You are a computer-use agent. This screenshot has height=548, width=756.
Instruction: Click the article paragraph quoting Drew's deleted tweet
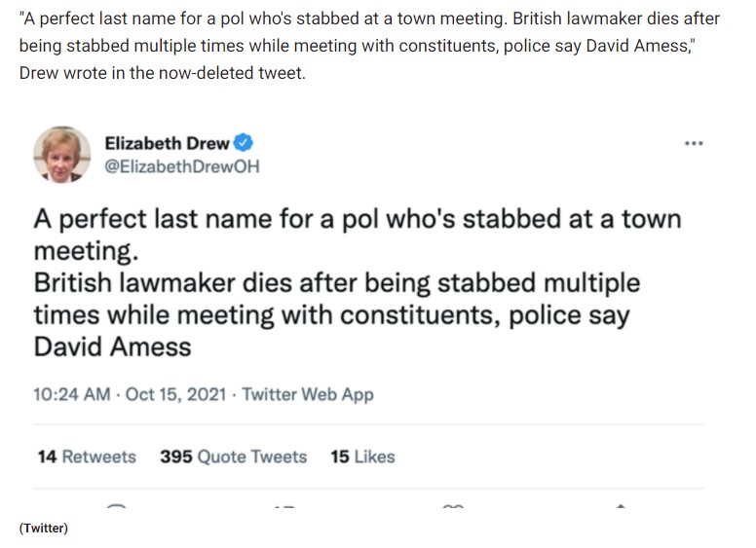coord(368,46)
